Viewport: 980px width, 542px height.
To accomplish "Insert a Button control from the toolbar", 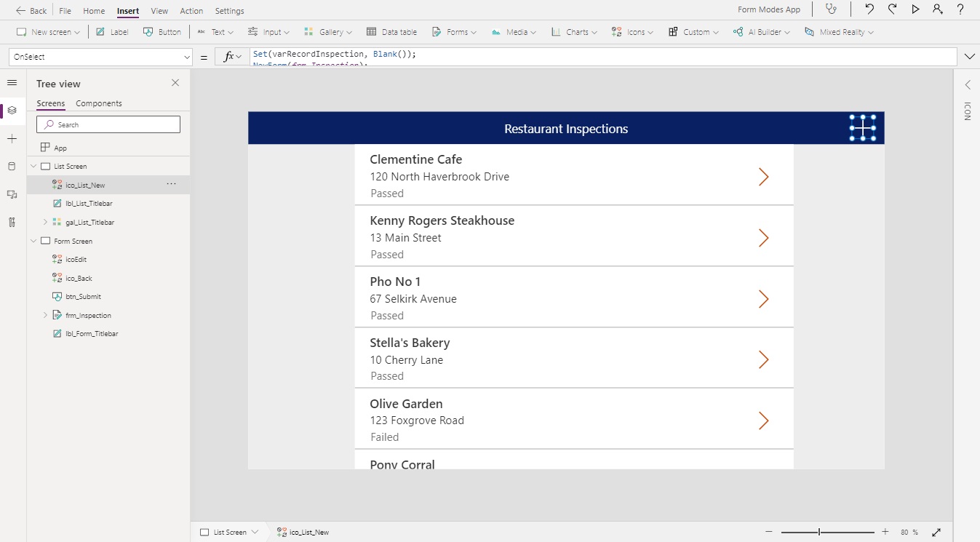I will (162, 31).
